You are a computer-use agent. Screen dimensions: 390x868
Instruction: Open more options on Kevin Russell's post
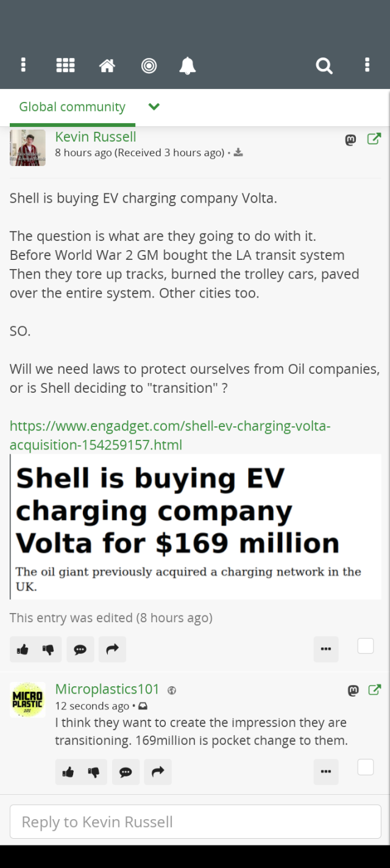click(326, 649)
